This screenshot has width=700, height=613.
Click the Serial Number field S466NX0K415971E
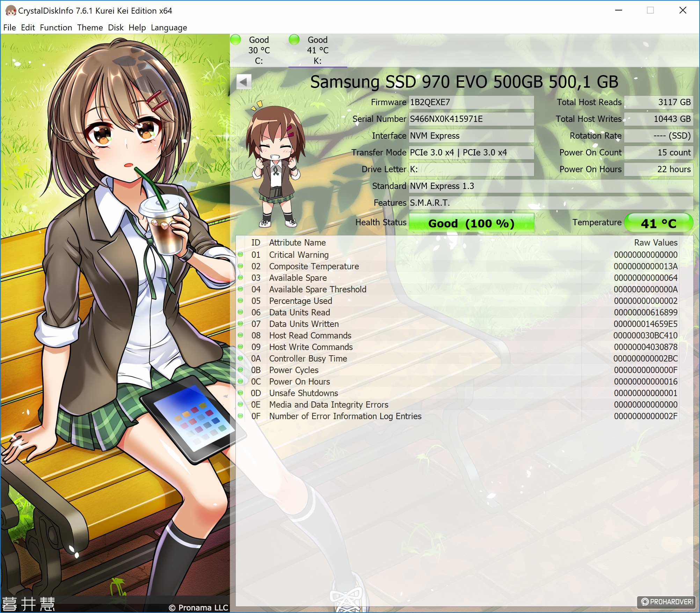coord(472,119)
